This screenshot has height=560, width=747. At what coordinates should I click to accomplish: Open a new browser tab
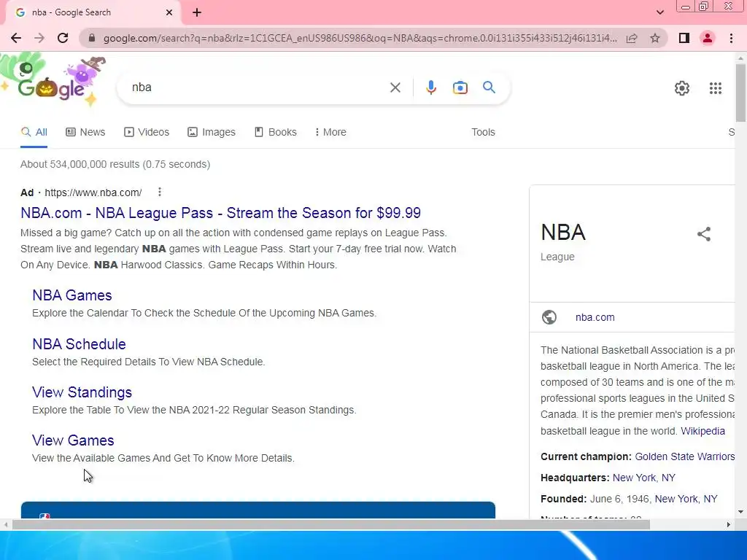tap(197, 12)
